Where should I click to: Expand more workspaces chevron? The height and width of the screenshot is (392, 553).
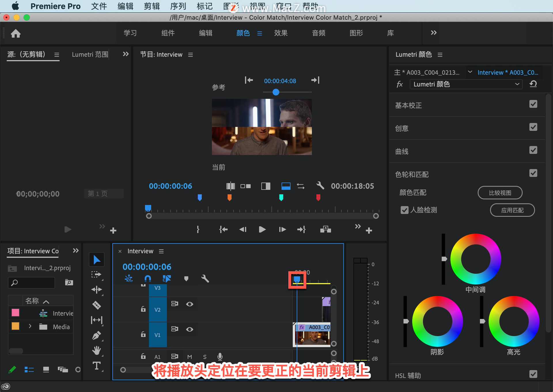(x=434, y=33)
